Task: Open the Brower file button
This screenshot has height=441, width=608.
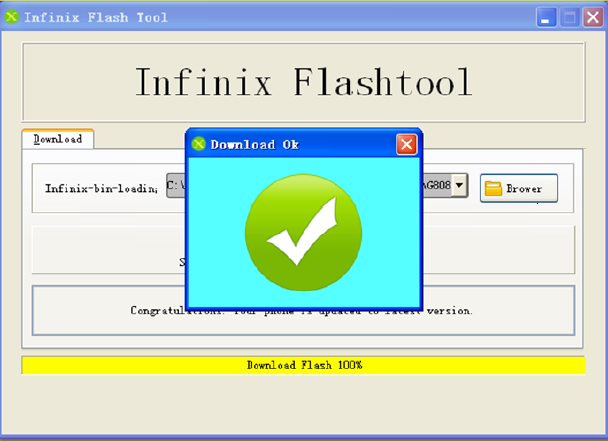Action: [x=519, y=188]
